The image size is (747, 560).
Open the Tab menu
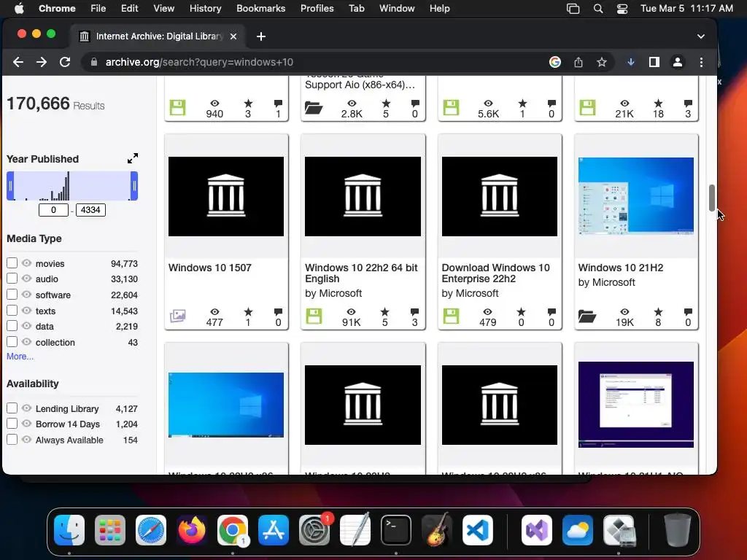[356, 8]
